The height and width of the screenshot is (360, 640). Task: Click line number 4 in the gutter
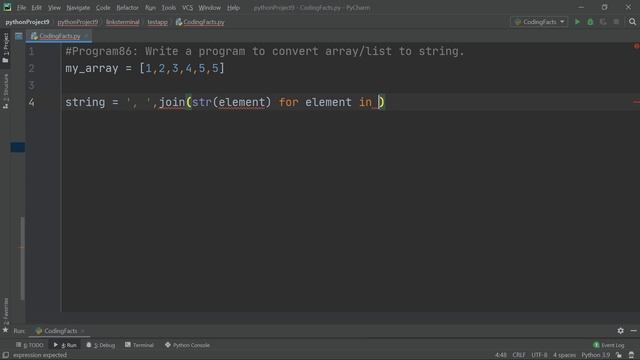(31, 102)
